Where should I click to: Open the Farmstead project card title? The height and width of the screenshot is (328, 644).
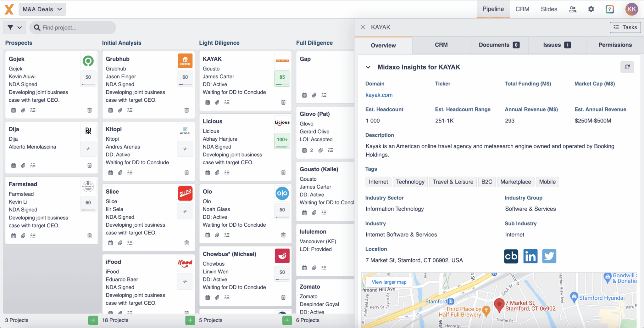pyautogui.click(x=23, y=184)
